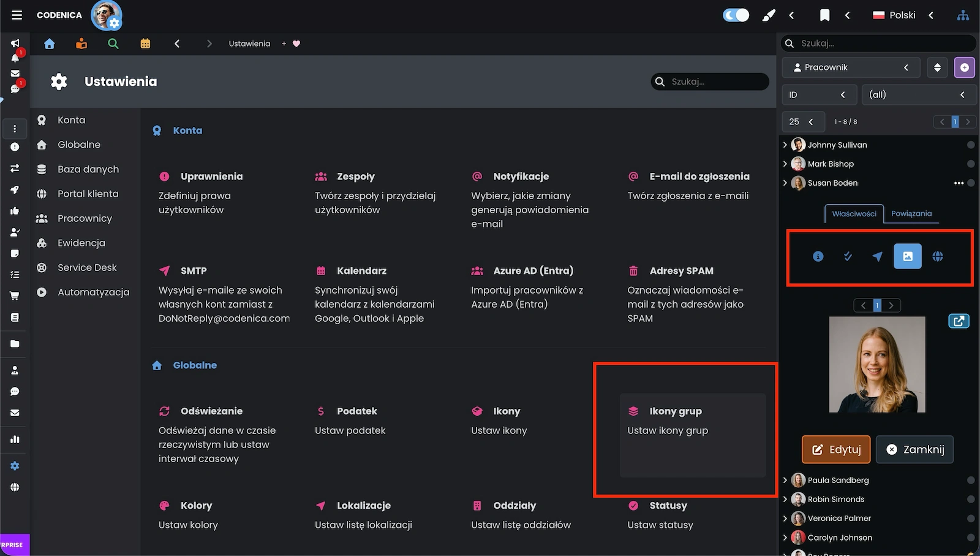Click the Edytuj button
Viewport: 980px width, 556px height.
coord(835,449)
